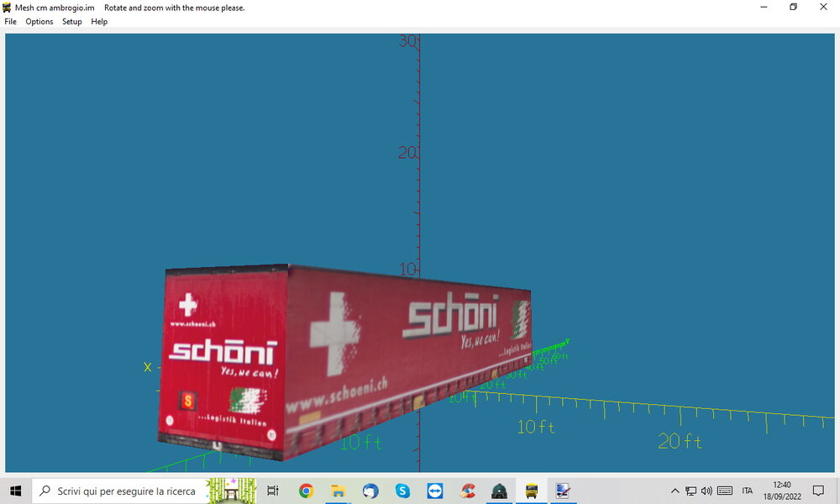Open Skype from the taskbar
Screen dimensions: 840x504
(402, 491)
